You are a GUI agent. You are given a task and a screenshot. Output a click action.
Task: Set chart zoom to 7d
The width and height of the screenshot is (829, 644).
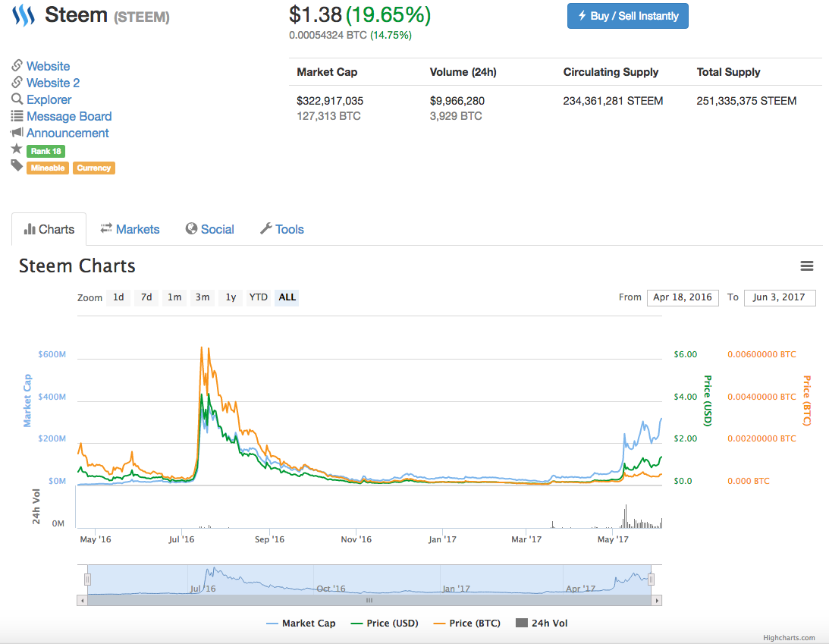pos(146,297)
